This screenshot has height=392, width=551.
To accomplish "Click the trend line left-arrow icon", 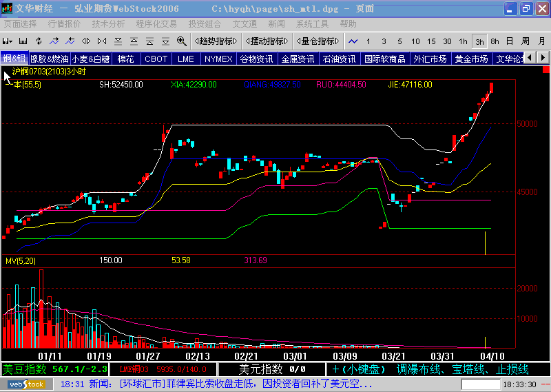I will coord(70,41).
